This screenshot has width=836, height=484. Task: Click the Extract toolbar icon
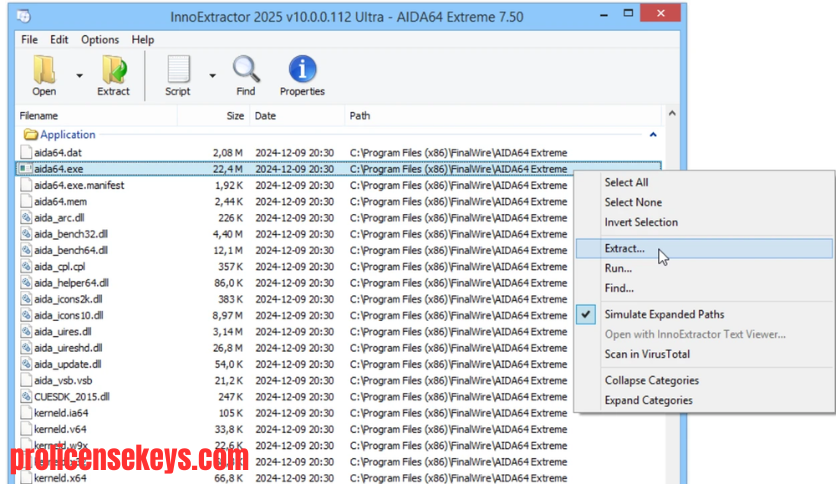pos(114,70)
